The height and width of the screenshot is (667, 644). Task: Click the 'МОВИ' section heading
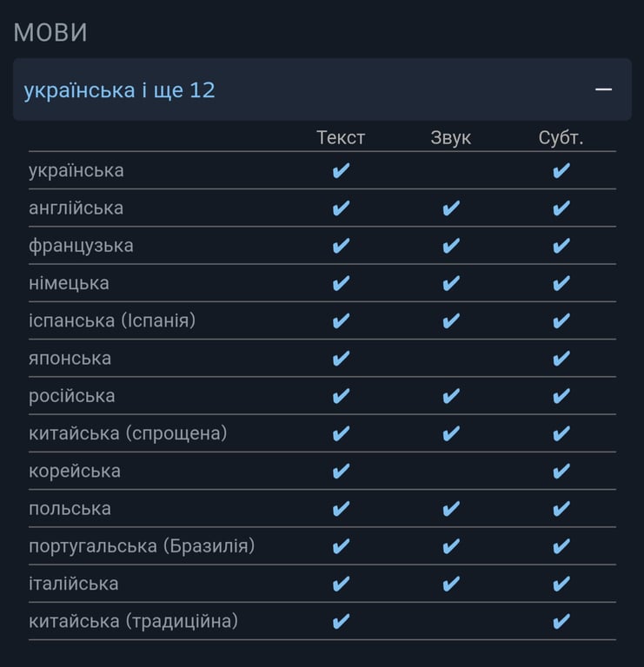click(x=50, y=32)
